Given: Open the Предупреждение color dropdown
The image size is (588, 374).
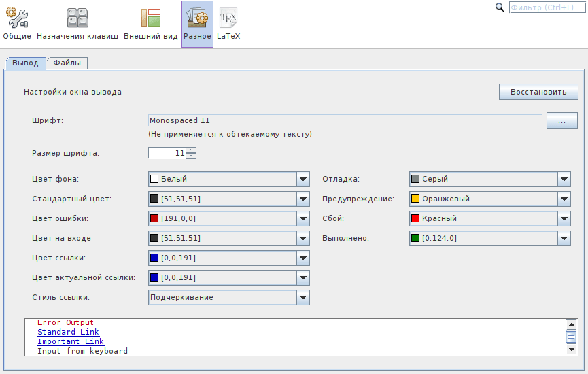Looking at the screenshot, I should coord(489,199).
